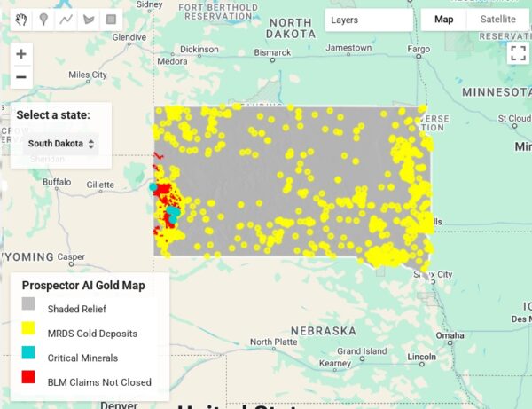Select the hand pan tool

[x=21, y=20]
